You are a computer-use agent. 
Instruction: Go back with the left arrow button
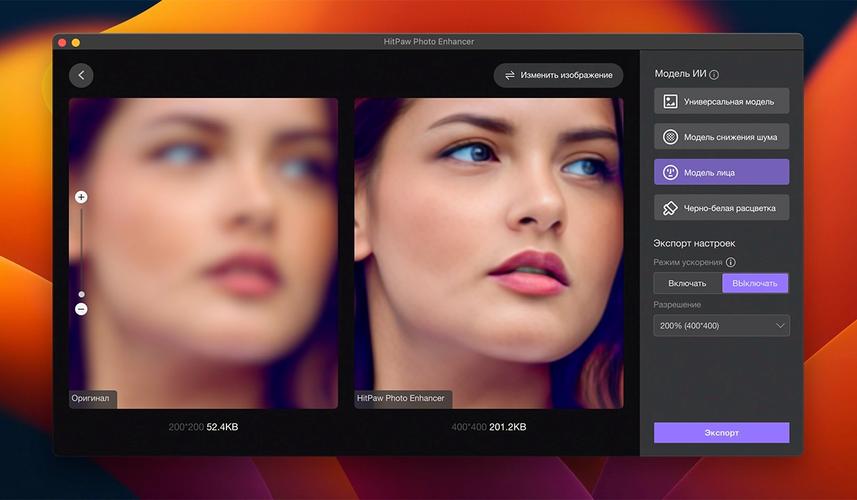(x=81, y=75)
